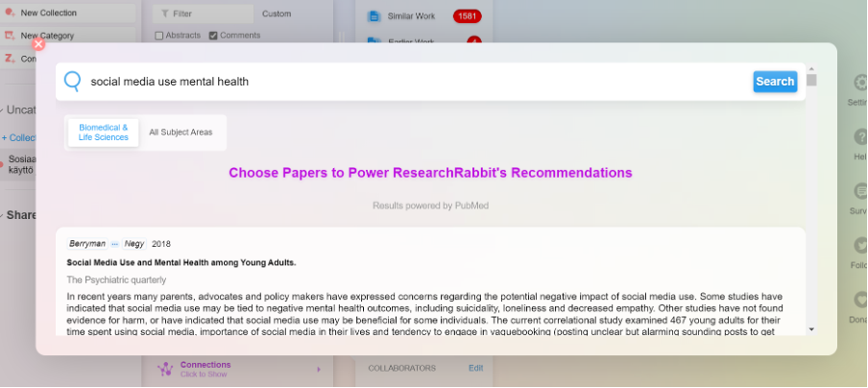Viewport: 868px width, 388px height.
Task: Click the Filter text field
Action: click(203, 13)
